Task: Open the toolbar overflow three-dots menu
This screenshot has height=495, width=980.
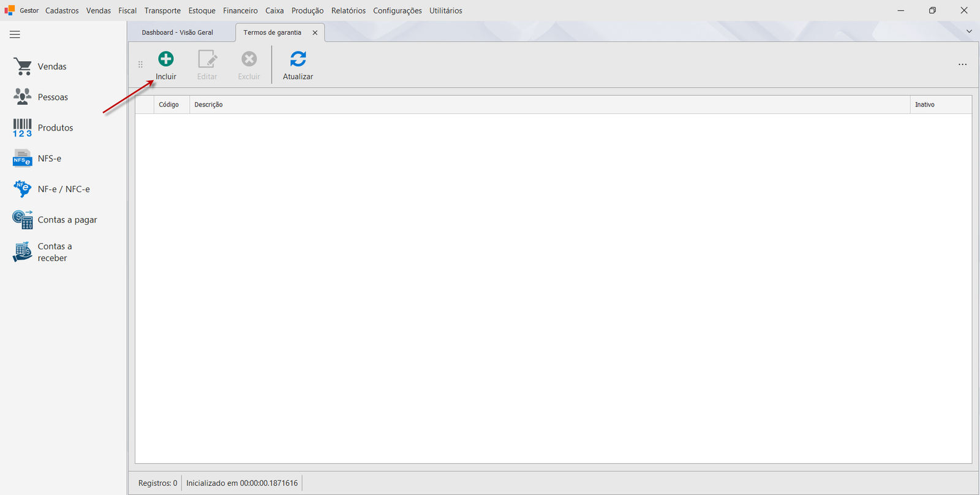Action: 962,64
